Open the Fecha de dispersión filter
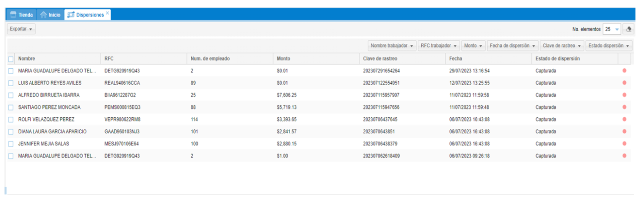This screenshot has width=644, height=201. point(512,46)
